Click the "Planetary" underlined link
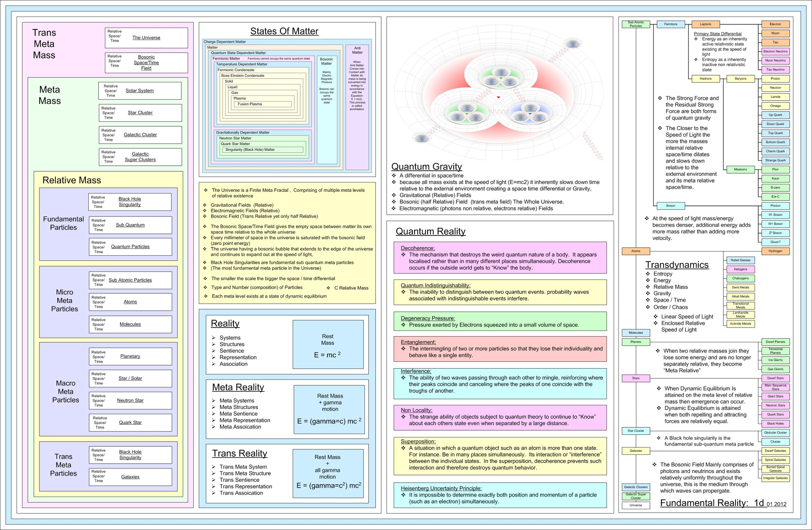 (x=130, y=356)
